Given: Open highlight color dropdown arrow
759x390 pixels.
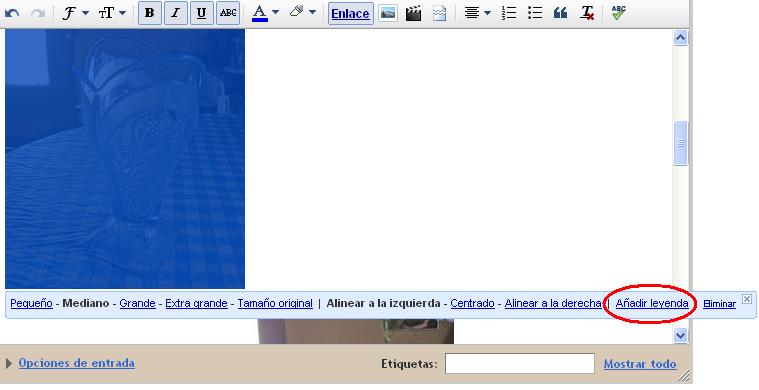Looking at the screenshot, I should 312,12.
